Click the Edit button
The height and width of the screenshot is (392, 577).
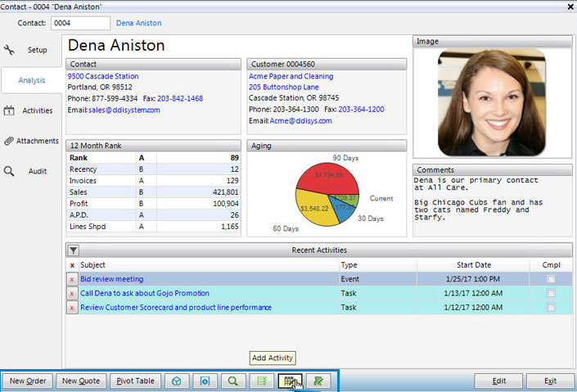pos(498,381)
